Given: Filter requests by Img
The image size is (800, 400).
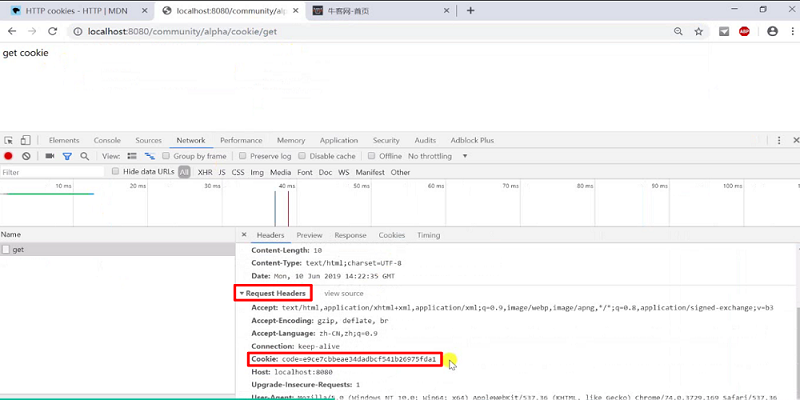Looking at the screenshot, I should (257, 172).
